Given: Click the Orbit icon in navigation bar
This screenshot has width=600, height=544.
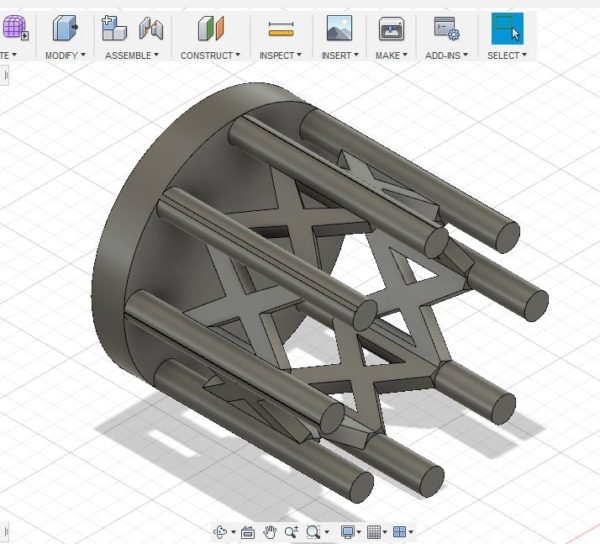Looking at the screenshot, I should click(220, 532).
